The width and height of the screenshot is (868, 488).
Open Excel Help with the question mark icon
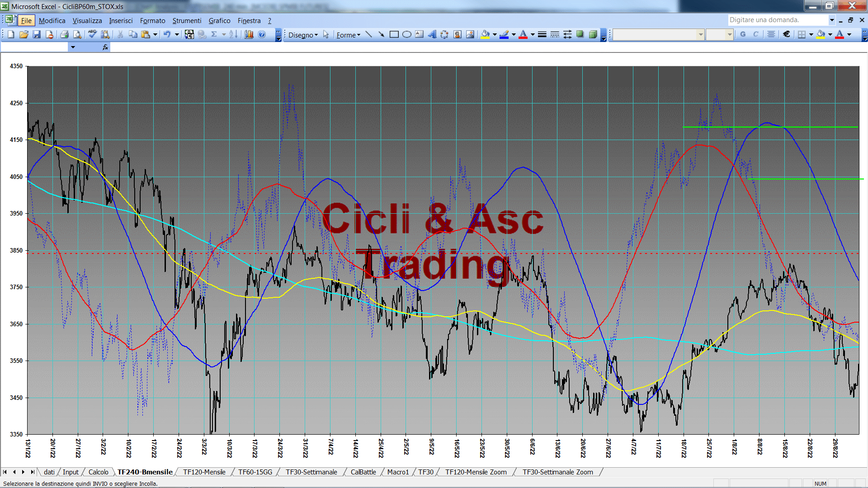[262, 34]
